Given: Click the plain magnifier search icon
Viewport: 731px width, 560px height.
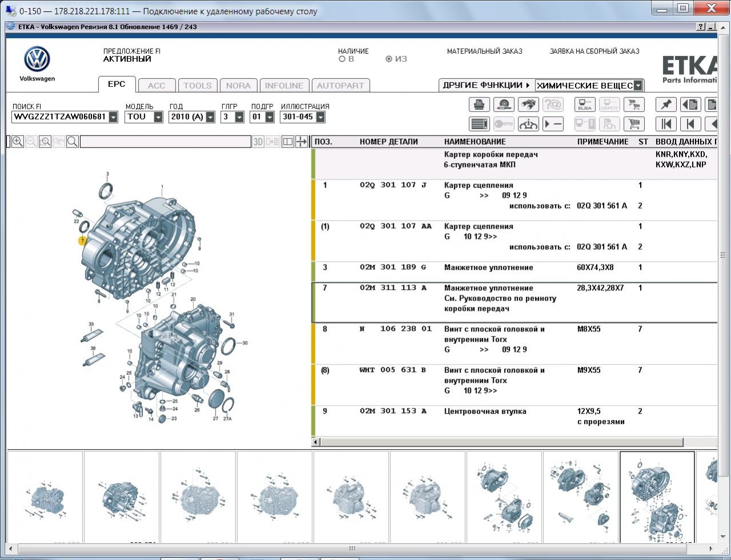Looking at the screenshot, I should coord(73,142).
